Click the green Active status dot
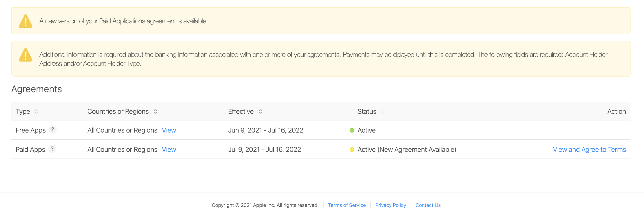Screen dimensions: 644x223 352,130
